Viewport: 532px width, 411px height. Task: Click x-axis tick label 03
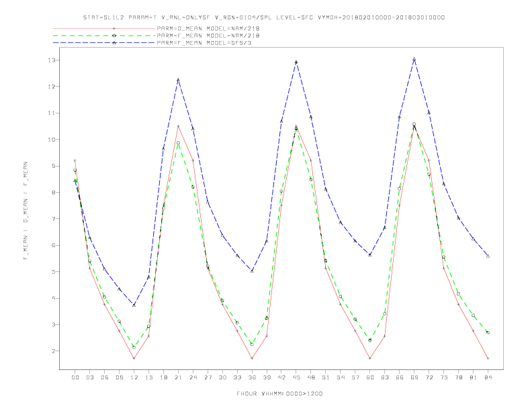89,377
